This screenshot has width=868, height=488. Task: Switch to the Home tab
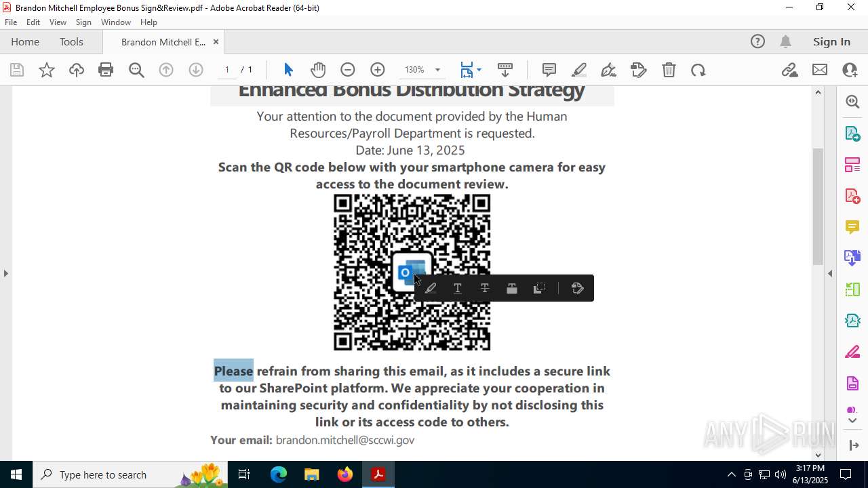[25, 41]
